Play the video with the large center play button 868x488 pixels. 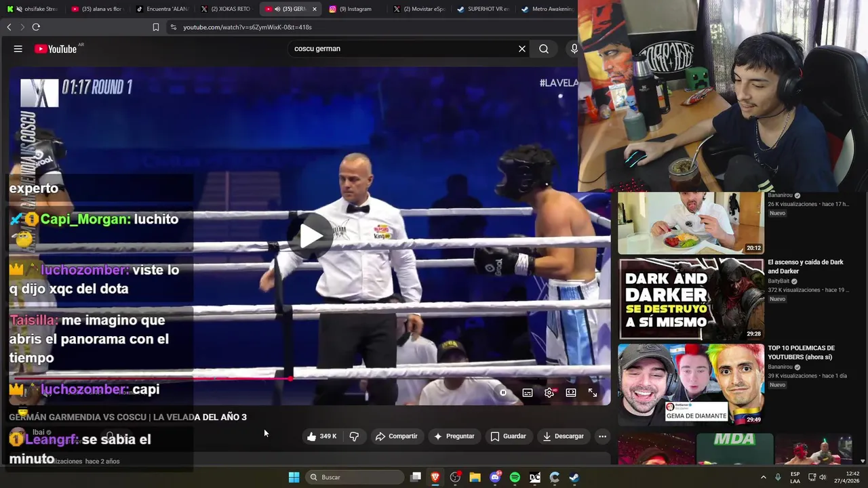(311, 235)
